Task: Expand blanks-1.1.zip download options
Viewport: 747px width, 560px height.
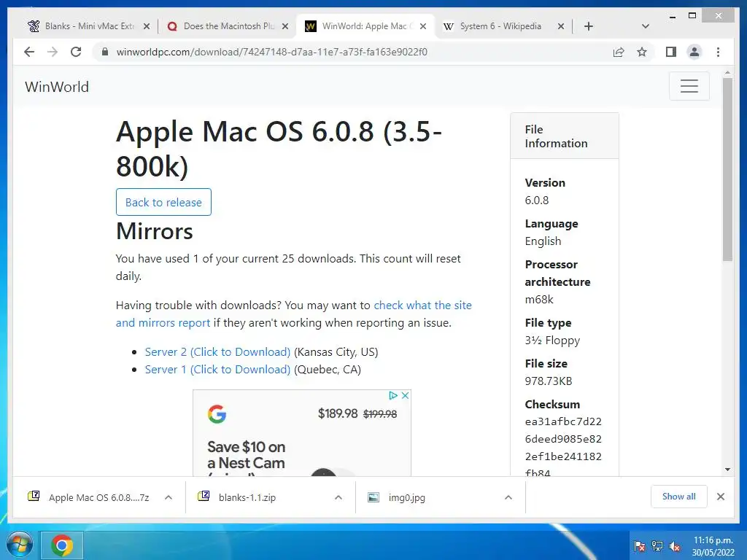Action: [x=338, y=497]
